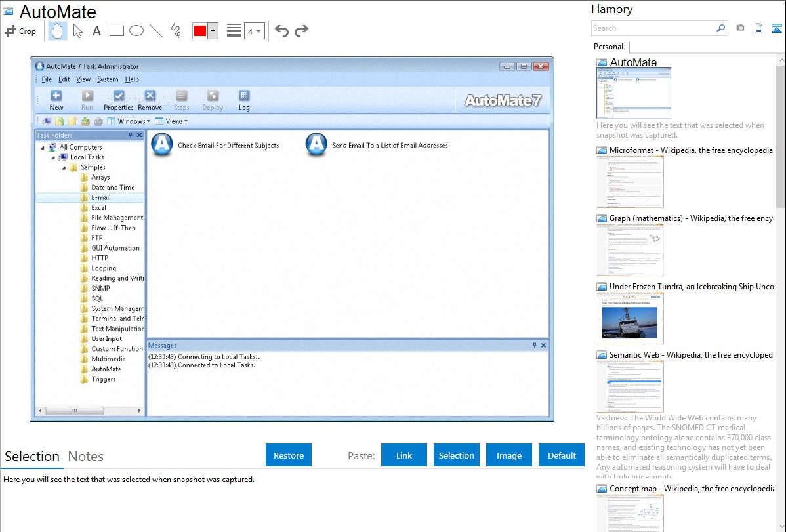Click the green download arrow toolbar icon

pos(85,121)
